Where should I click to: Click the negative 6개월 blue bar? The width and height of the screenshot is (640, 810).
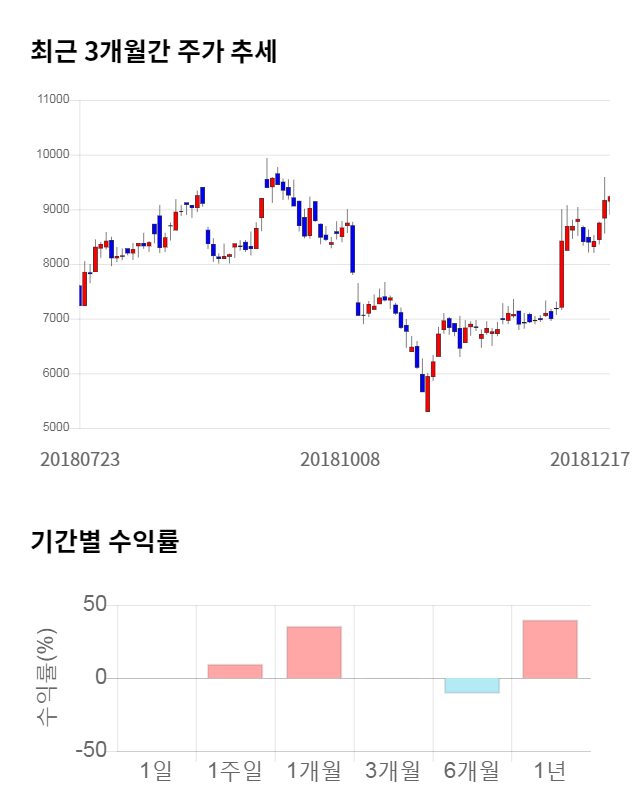pyautogui.click(x=471, y=685)
